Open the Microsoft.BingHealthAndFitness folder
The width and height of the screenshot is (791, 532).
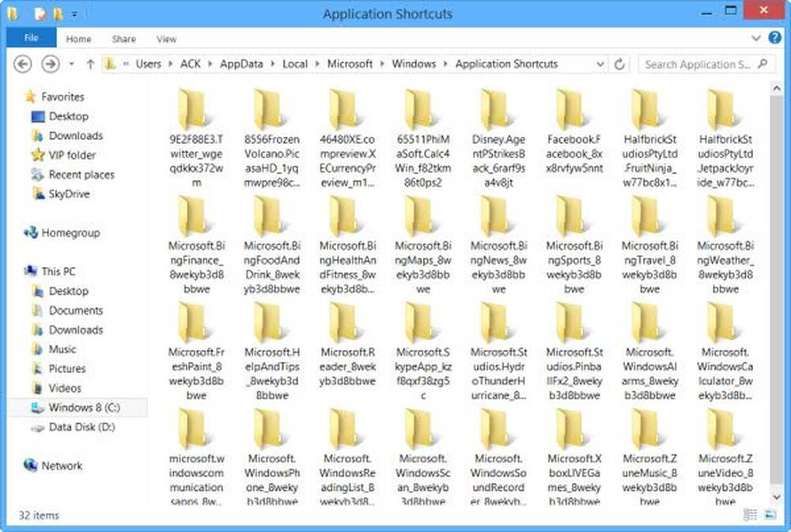[347, 245]
